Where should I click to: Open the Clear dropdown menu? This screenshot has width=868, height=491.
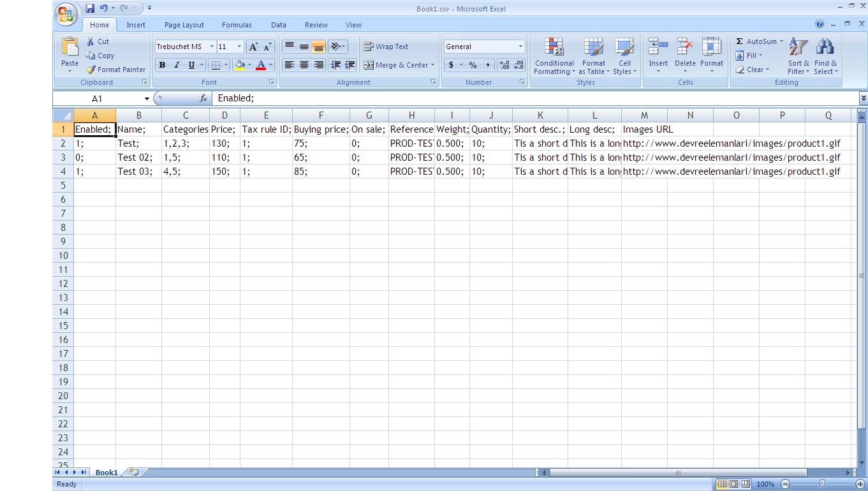[753, 70]
